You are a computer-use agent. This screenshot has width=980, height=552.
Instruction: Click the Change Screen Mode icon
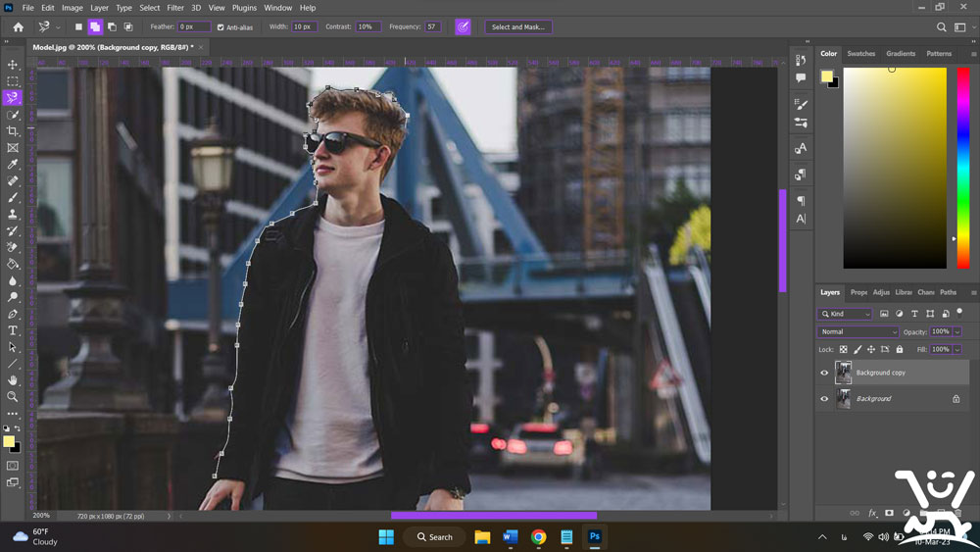click(13, 482)
